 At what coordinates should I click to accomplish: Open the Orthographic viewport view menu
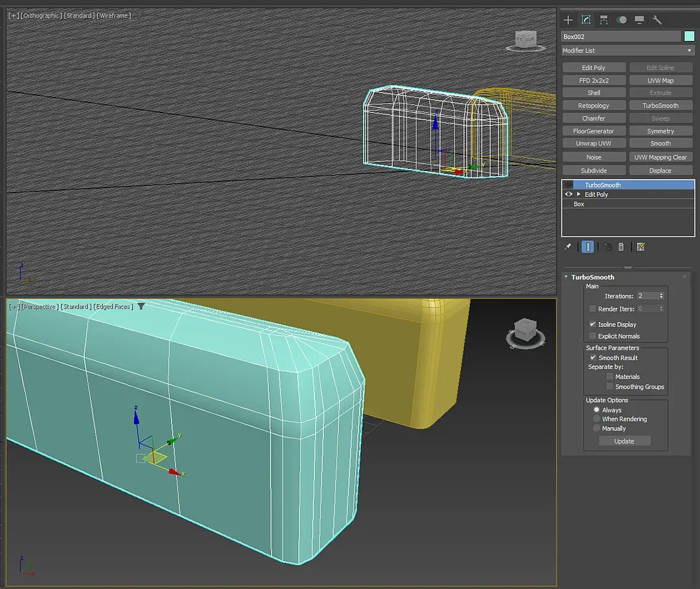[x=41, y=15]
